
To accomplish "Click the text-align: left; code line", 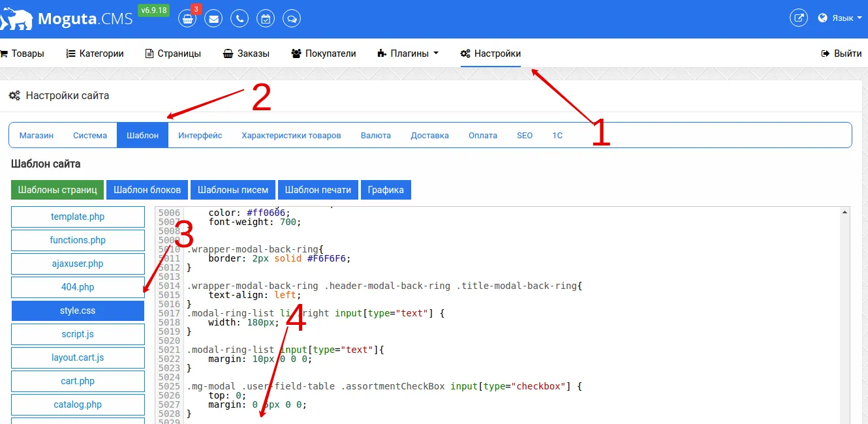I will point(255,295).
